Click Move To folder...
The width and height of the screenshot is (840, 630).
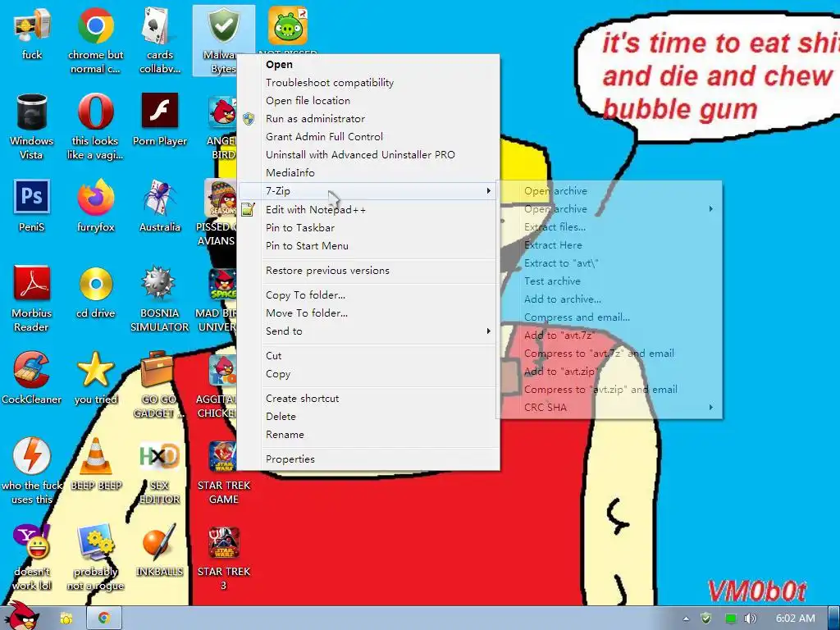click(368, 313)
